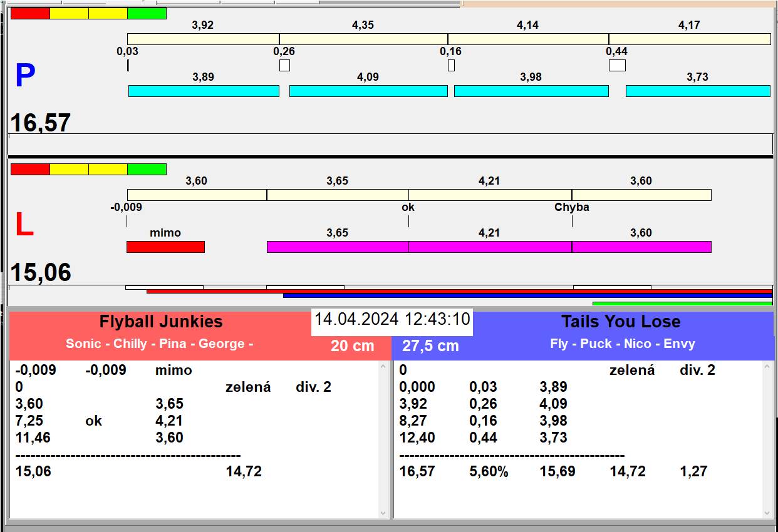Click the Sonic - Chilly - Pina - George lineup
The height and width of the screenshot is (532, 778).
click(159, 344)
